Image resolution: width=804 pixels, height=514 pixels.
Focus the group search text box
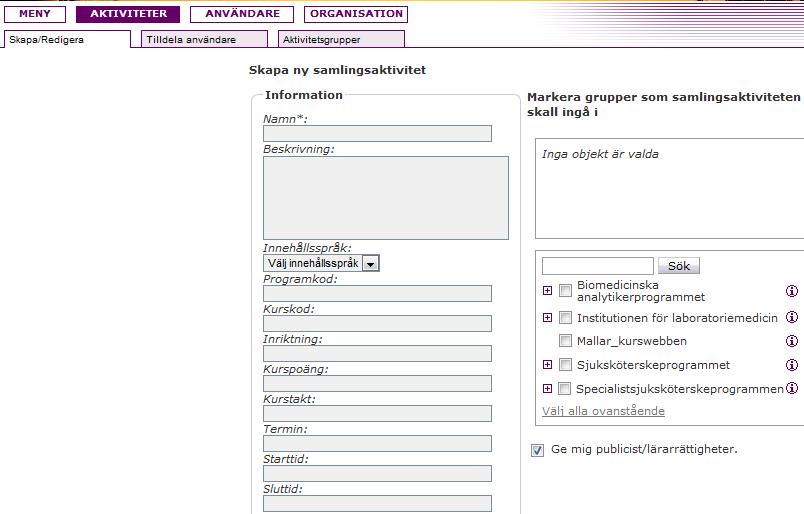pos(598,266)
